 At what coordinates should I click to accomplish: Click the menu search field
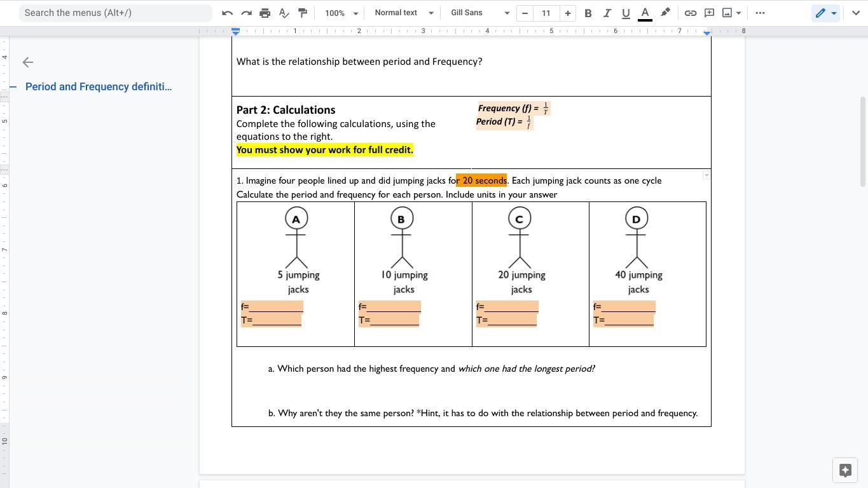116,13
